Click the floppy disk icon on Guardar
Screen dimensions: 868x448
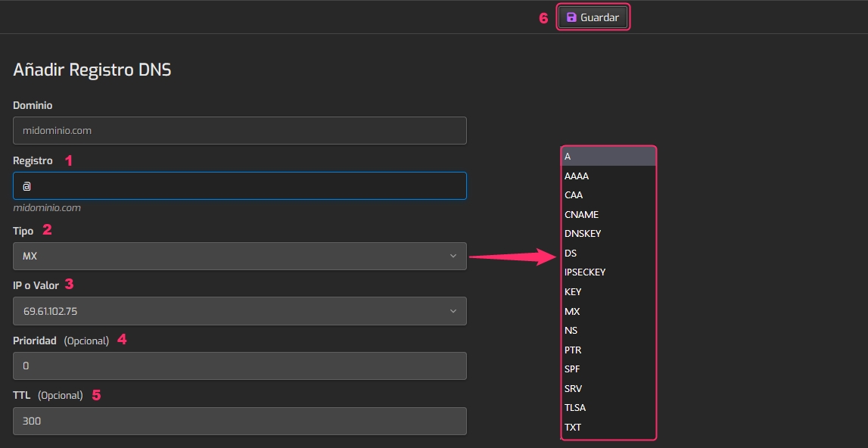[x=572, y=17]
